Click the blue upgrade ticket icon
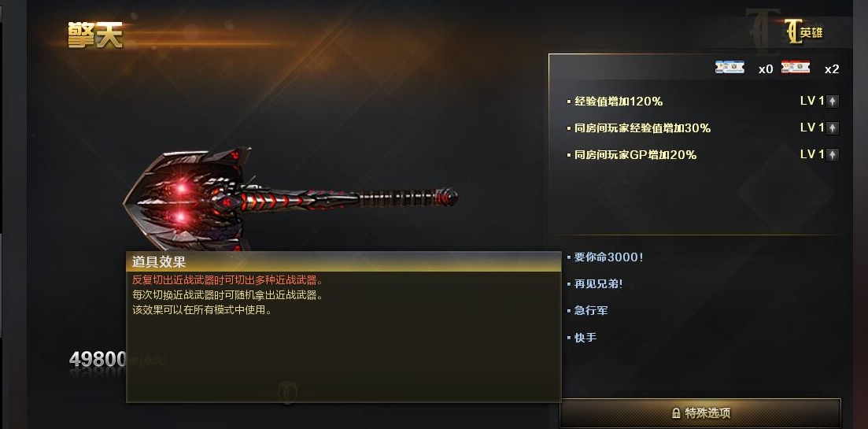 pyautogui.click(x=729, y=68)
